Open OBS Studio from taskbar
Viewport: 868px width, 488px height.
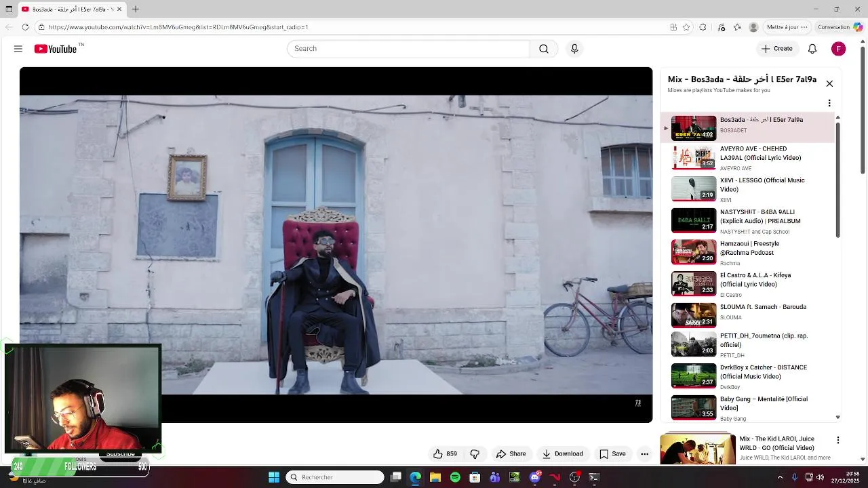tap(574, 477)
